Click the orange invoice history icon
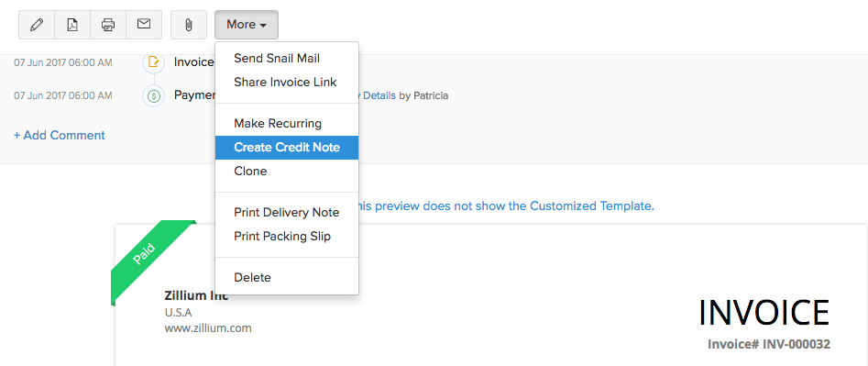 [153, 62]
